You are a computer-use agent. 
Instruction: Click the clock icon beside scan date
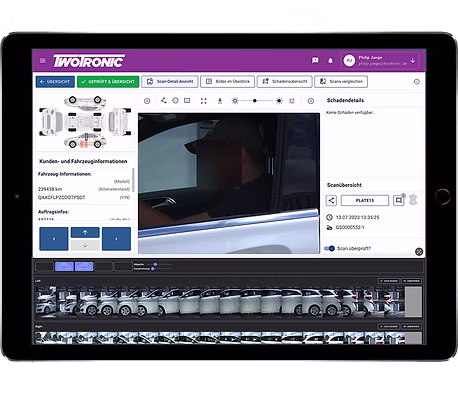tap(329, 217)
